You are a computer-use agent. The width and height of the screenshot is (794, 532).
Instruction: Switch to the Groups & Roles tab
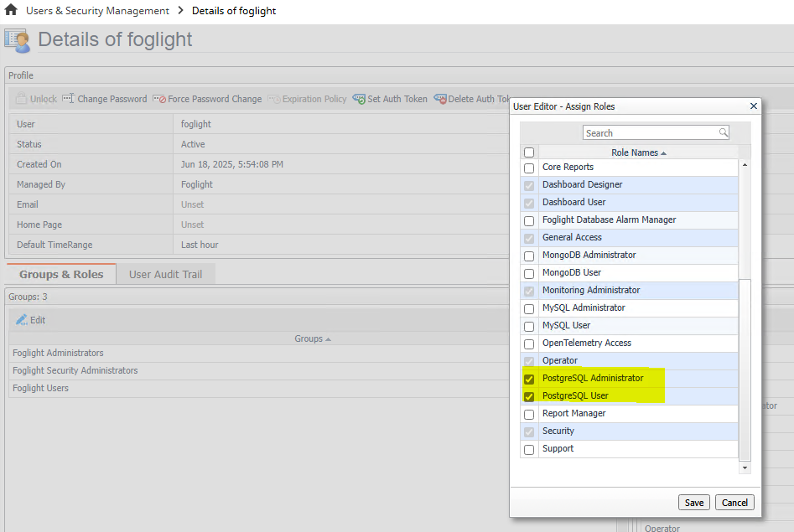point(60,273)
